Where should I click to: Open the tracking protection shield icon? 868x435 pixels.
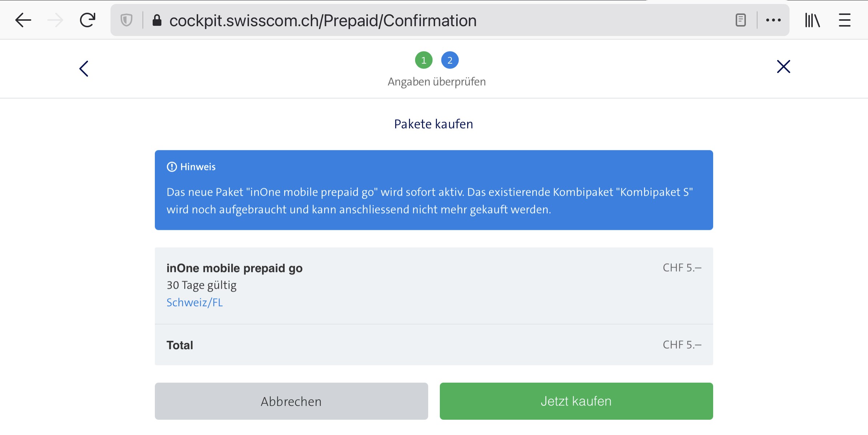click(x=126, y=20)
